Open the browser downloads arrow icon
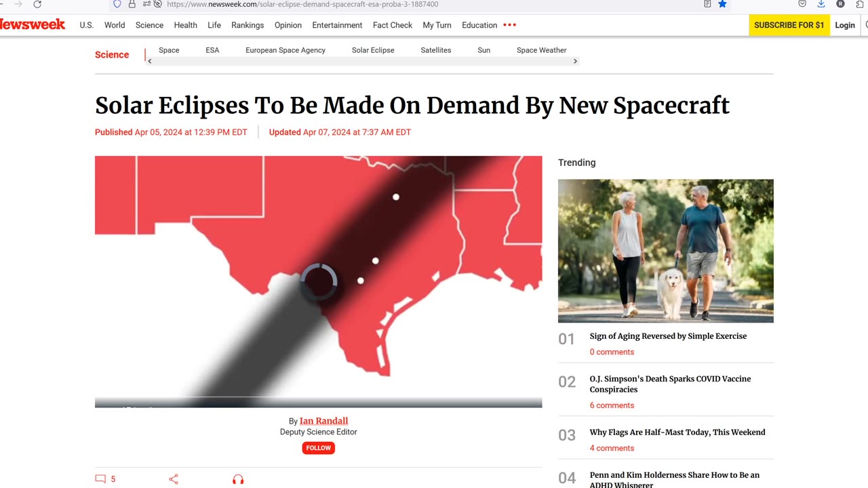868x488 pixels. coord(821,4)
